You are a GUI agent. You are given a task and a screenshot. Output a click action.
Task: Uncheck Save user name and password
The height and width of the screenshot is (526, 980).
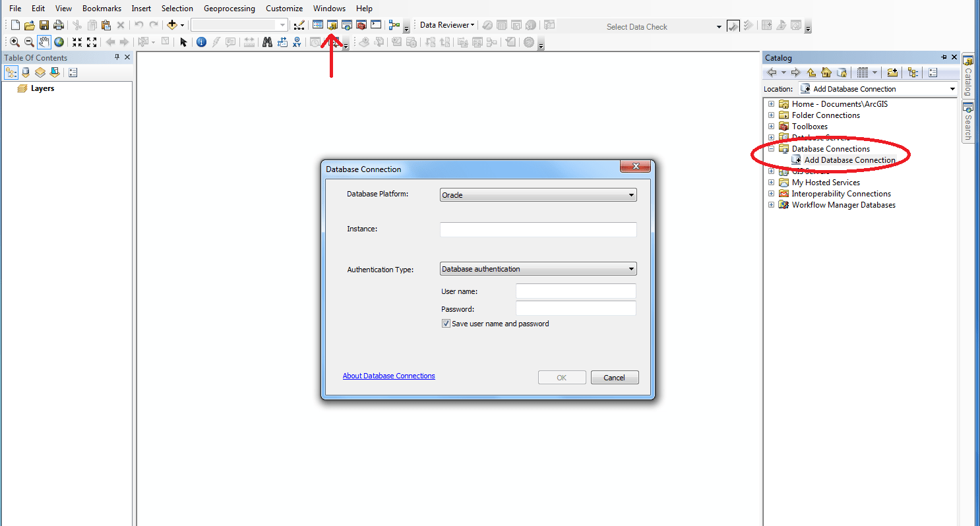[x=446, y=323]
